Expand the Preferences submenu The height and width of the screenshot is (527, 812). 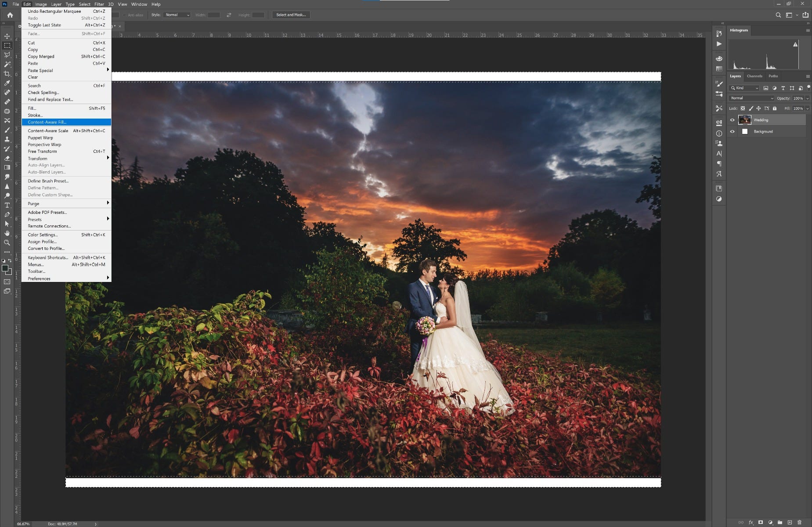66,278
